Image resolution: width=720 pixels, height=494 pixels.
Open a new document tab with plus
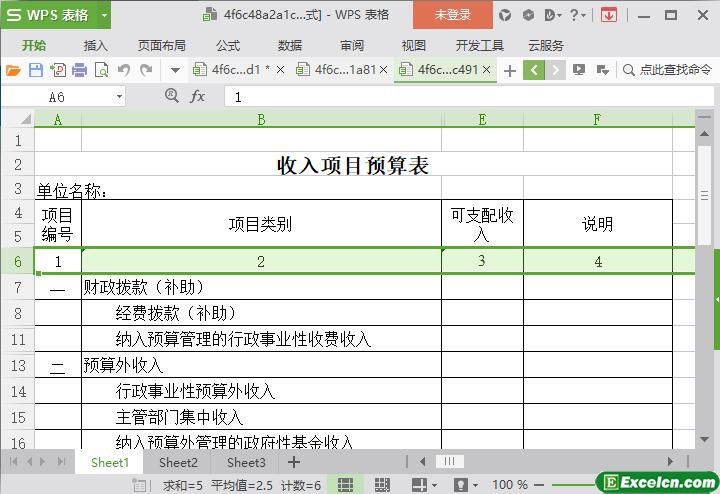pos(510,70)
